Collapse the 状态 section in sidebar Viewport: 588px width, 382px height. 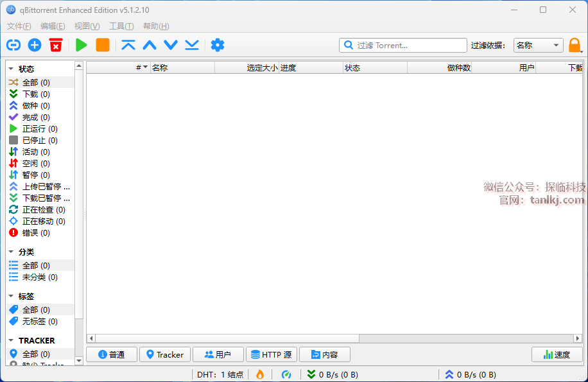click(x=11, y=69)
